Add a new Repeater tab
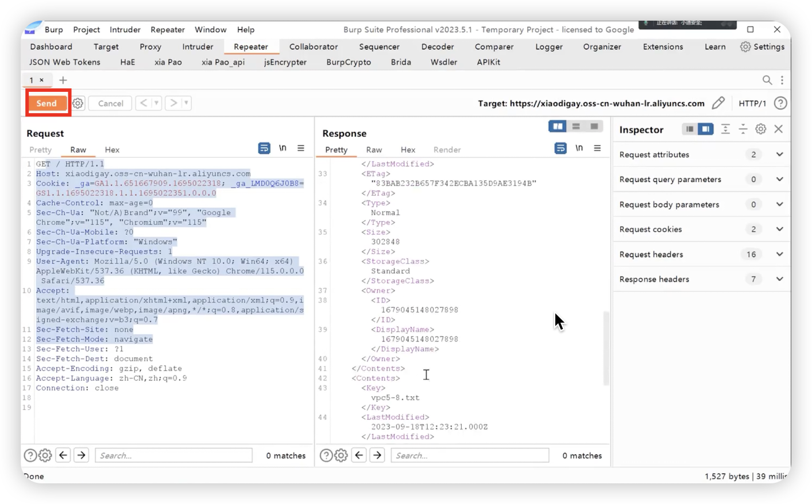 (63, 80)
